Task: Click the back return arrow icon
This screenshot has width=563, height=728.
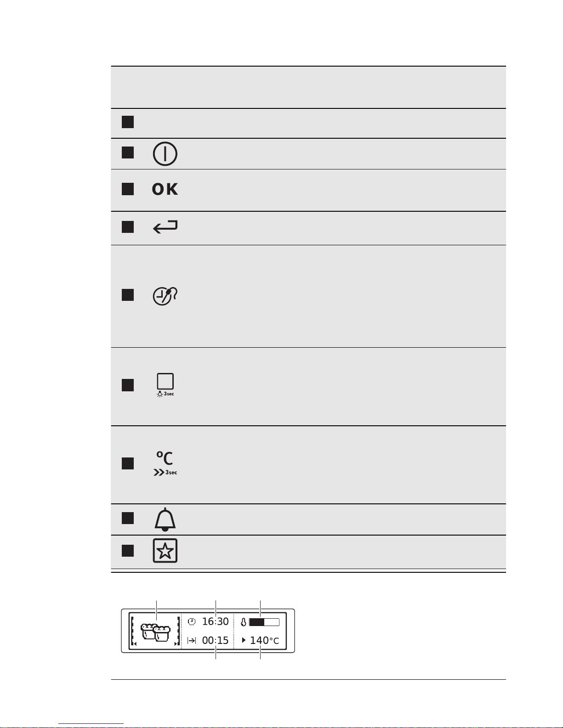Action: click(x=165, y=227)
